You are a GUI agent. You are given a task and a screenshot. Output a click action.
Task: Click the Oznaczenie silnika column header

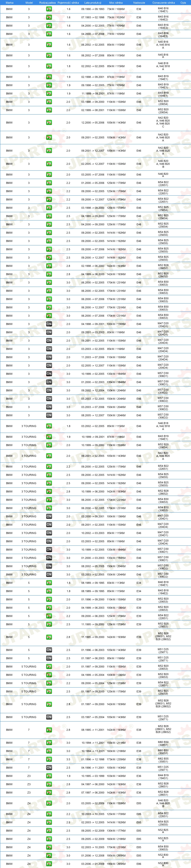pyautogui.click(x=163, y=3)
